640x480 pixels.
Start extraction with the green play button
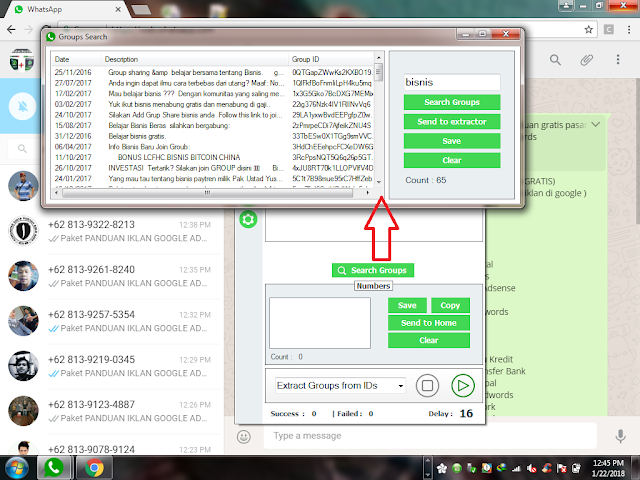[x=463, y=386]
